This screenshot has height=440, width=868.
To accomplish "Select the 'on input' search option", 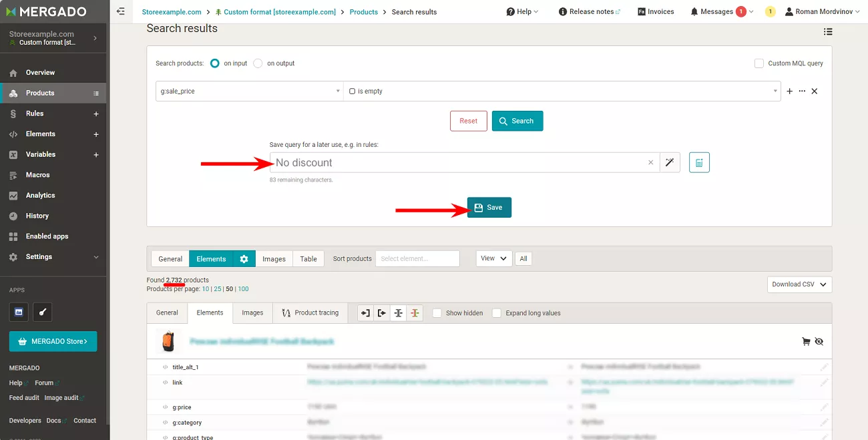I will 214,63.
